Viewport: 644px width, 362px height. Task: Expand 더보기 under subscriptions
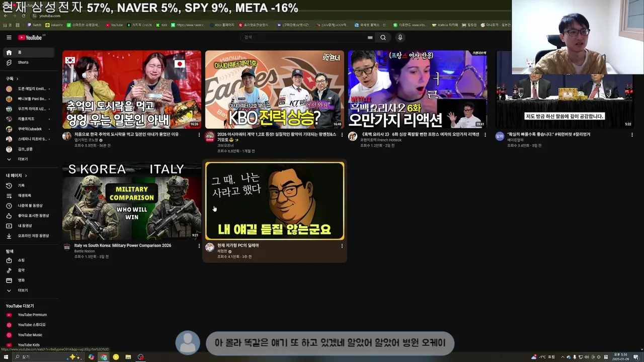click(x=29, y=159)
